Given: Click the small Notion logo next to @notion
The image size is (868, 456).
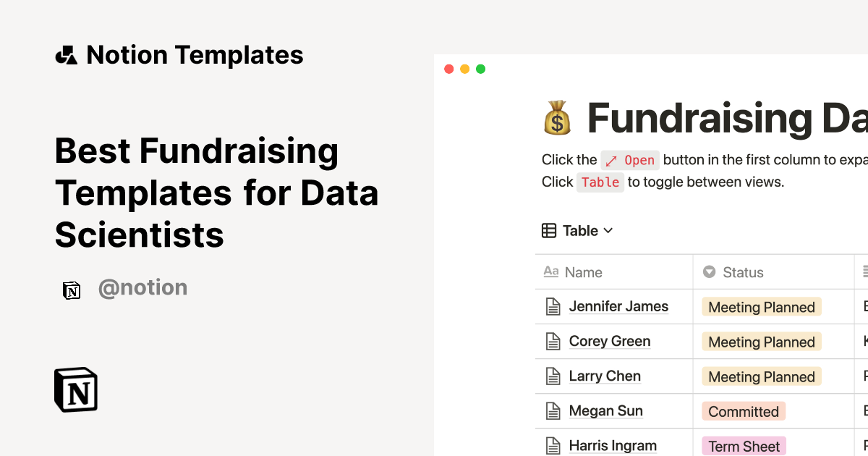Looking at the screenshot, I should click(72, 290).
